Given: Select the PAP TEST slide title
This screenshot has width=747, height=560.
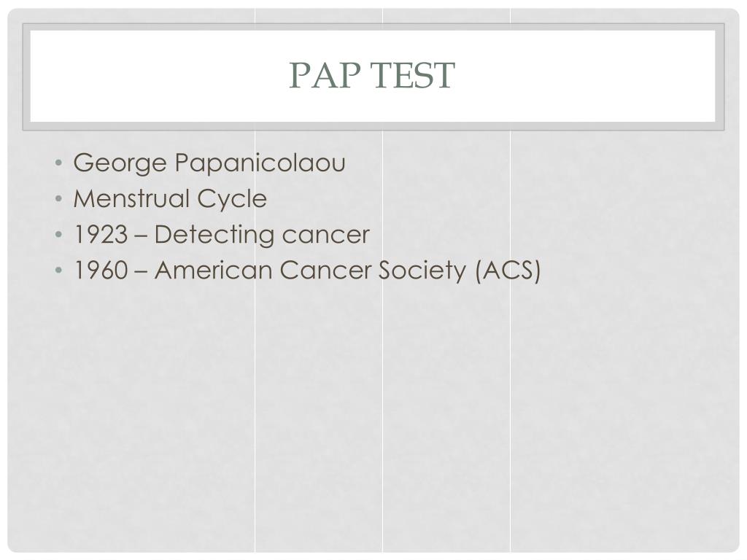Looking at the screenshot, I should point(372,75).
